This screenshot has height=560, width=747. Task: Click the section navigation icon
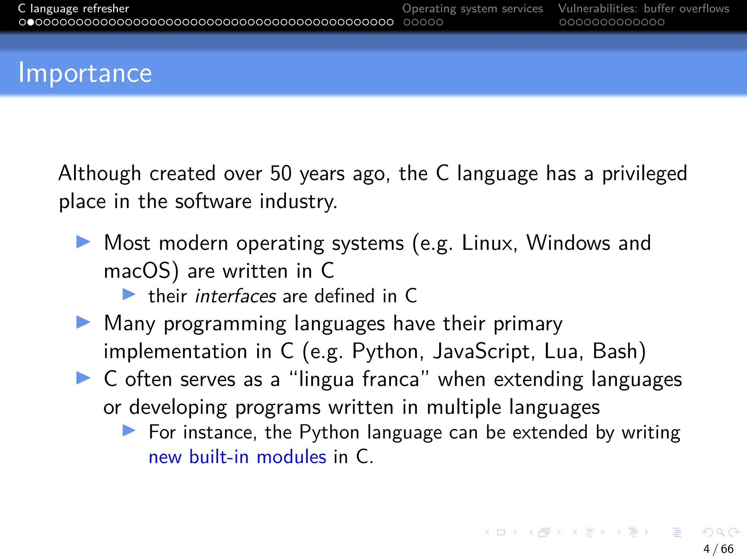[633, 533]
